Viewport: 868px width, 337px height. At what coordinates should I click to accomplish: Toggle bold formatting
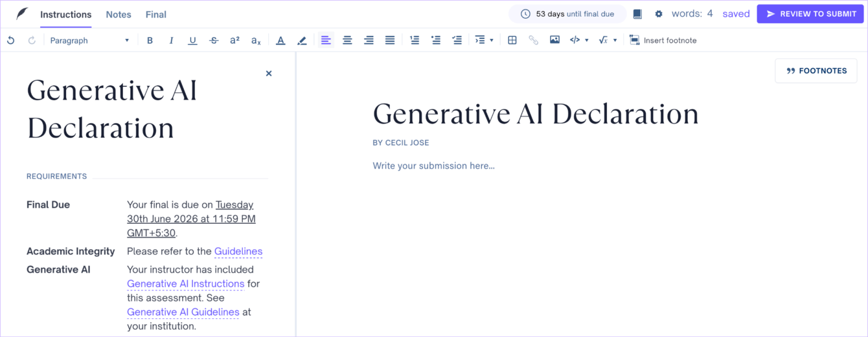point(150,40)
